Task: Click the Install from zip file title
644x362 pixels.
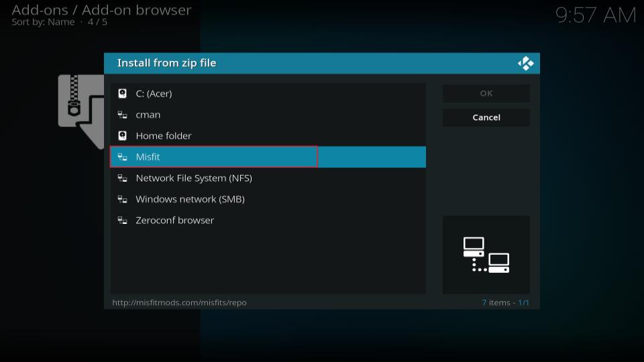Action: pos(167,63)
